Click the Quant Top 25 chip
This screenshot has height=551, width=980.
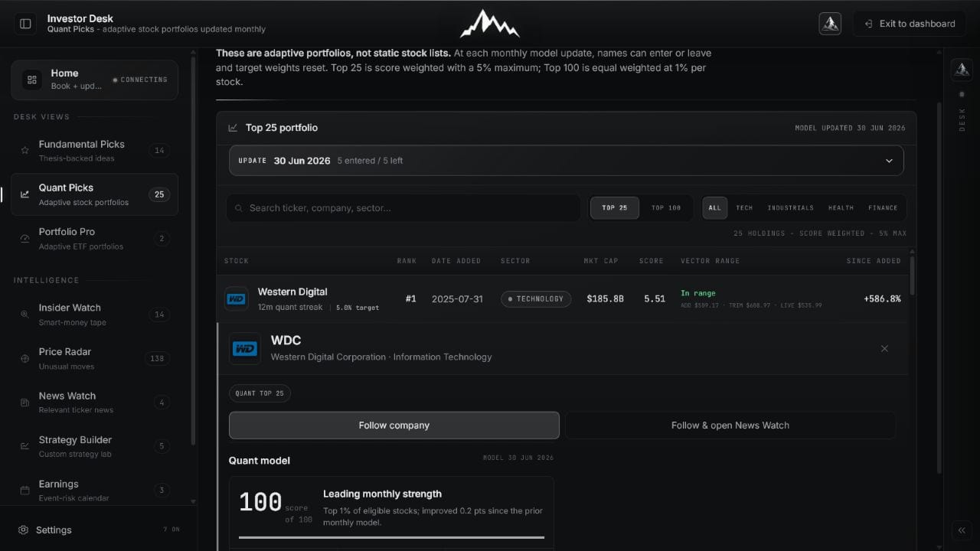coord(260,393)
